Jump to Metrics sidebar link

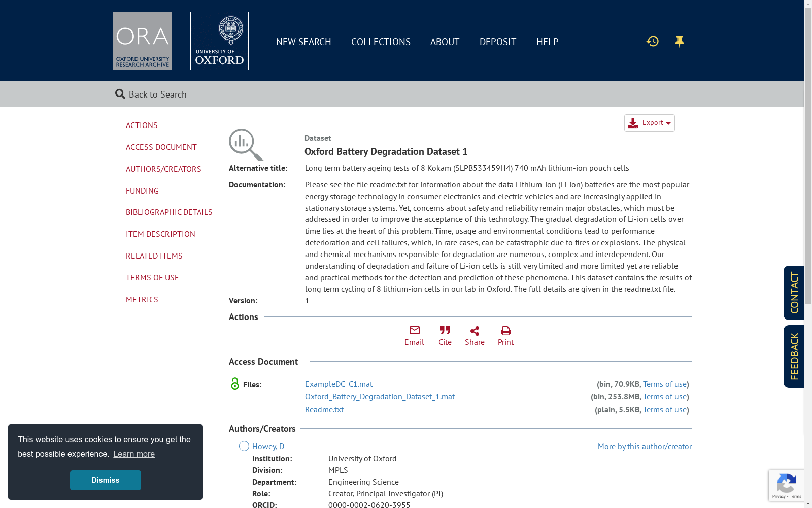[x=142, y=299]
